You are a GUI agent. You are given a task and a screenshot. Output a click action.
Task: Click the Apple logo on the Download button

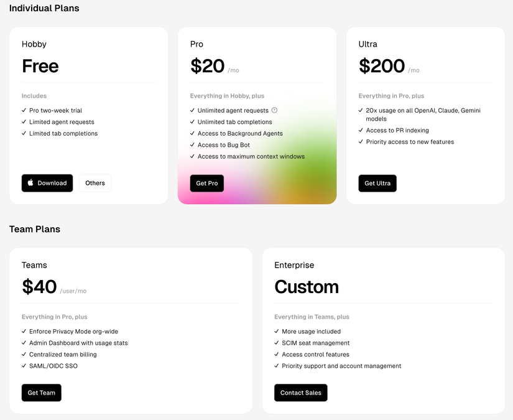tap(30, 183)
